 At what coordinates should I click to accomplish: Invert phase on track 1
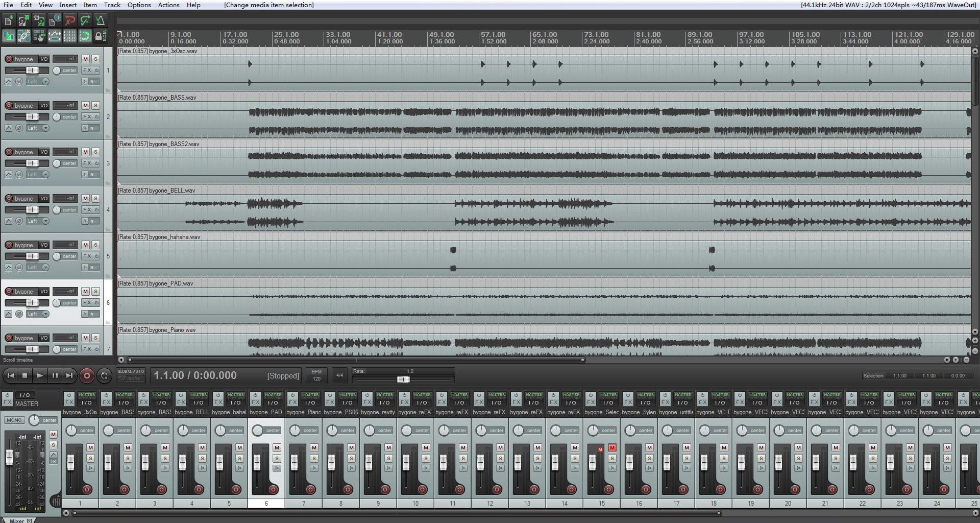19,82
